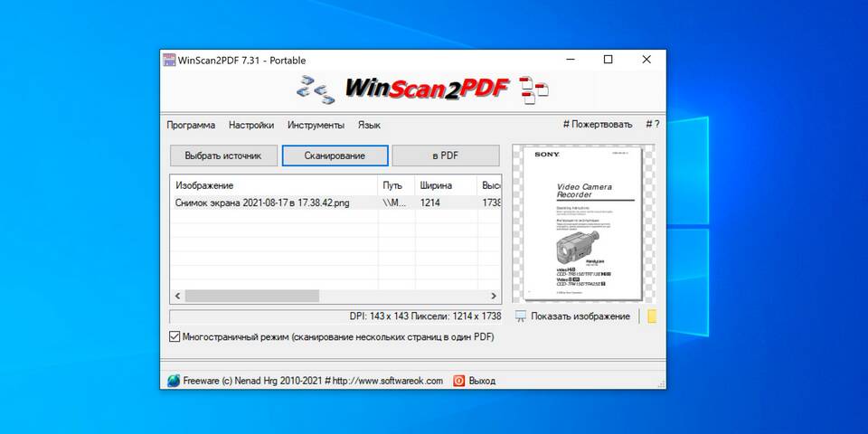Image resolution: width=868 pixels, height=434 pixels.
Task: Click the Sony manual preview thumbnail
Action: 582,223
